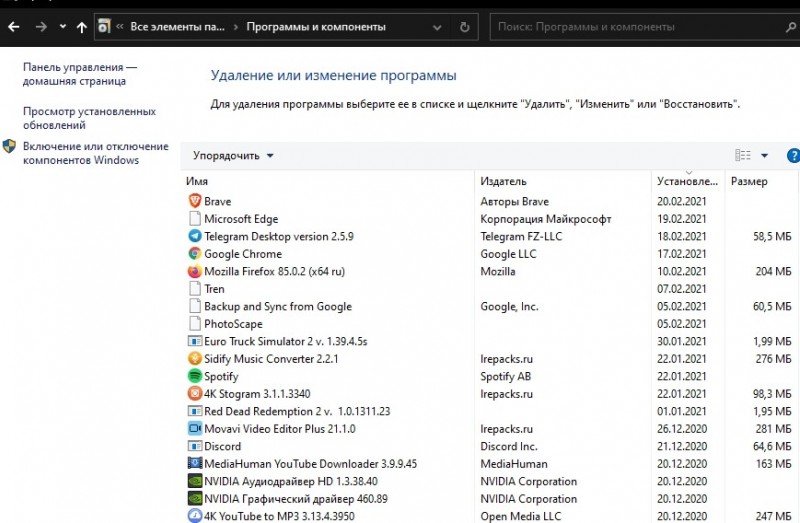Select the Mozilla Firefox icon

[194, 271]
